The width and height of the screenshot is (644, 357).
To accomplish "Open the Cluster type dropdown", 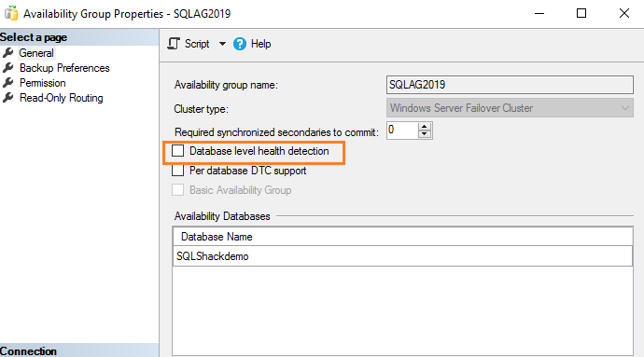I will 510,108.
